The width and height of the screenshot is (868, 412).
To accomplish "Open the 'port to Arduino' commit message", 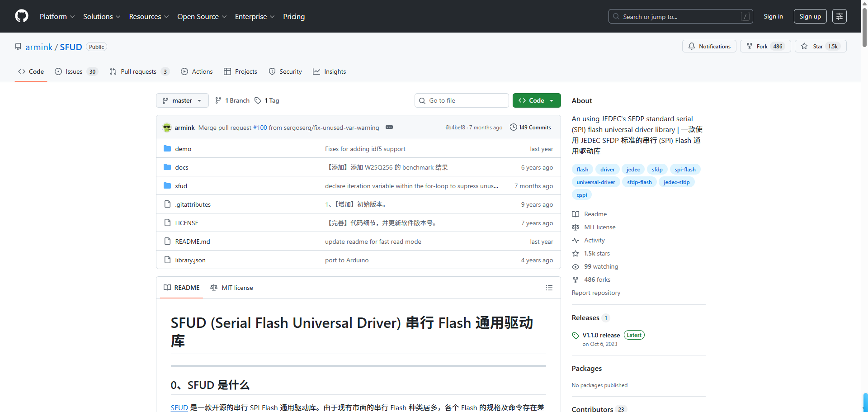I will 347,260.
